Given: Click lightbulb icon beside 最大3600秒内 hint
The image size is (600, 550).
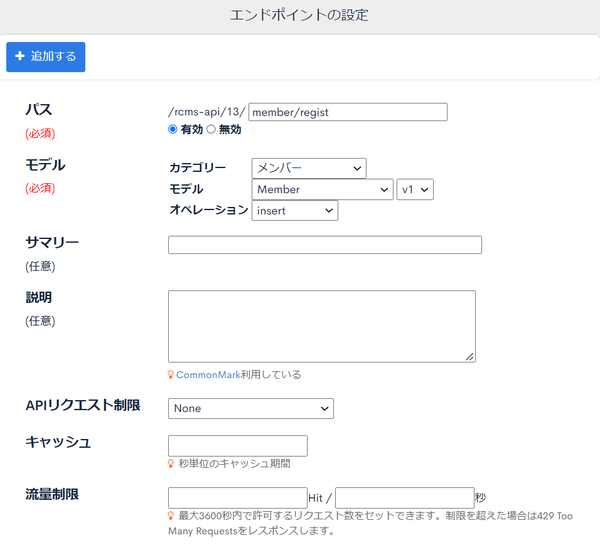Looking at the screenshot, I should (171, 516).
